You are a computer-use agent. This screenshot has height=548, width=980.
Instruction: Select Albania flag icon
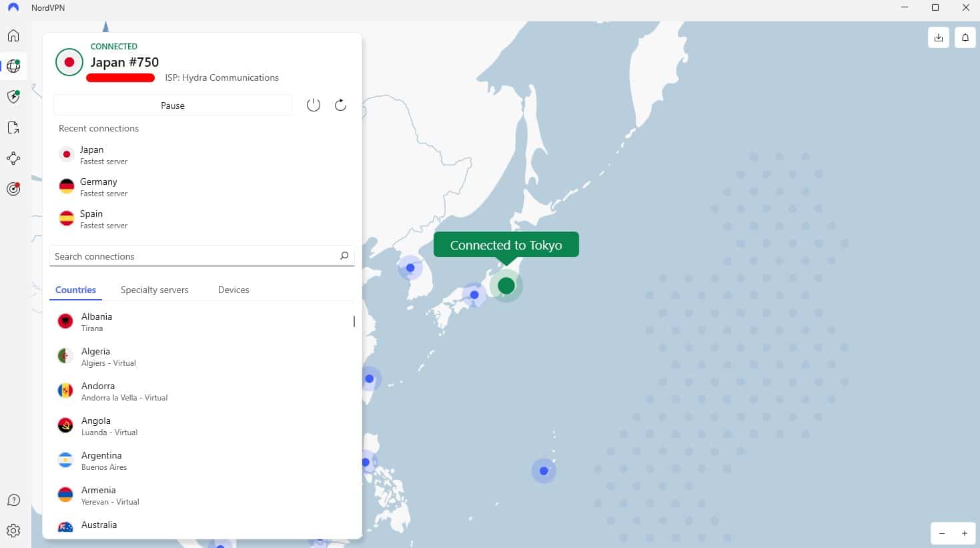pos(65,322)
